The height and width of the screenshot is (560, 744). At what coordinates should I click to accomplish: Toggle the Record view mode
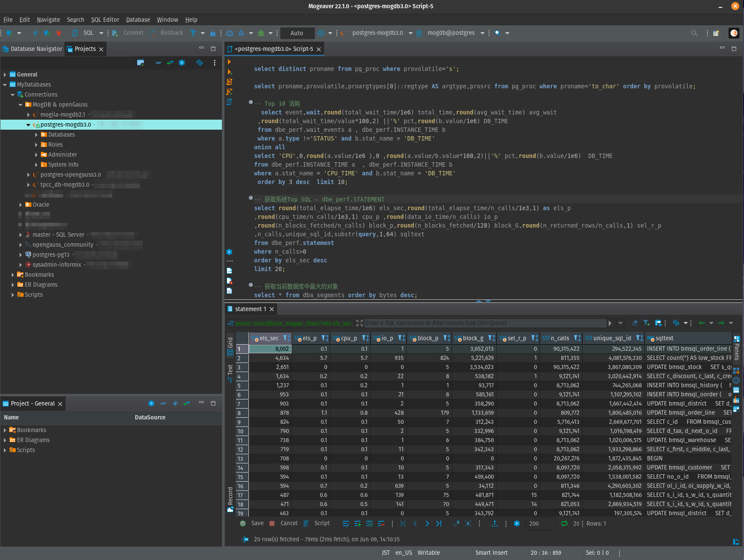click(x=230, y=500)
